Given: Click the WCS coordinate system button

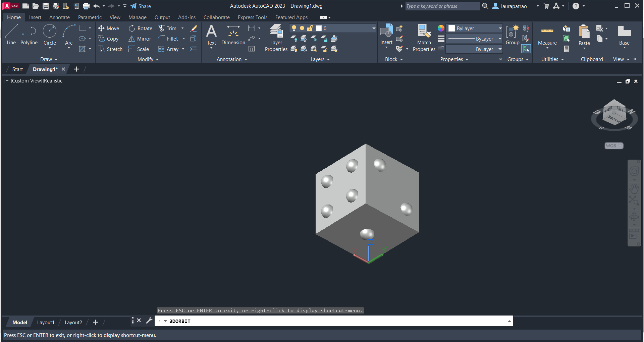Looking at the screenshot, I should click(x=614, y=146).
